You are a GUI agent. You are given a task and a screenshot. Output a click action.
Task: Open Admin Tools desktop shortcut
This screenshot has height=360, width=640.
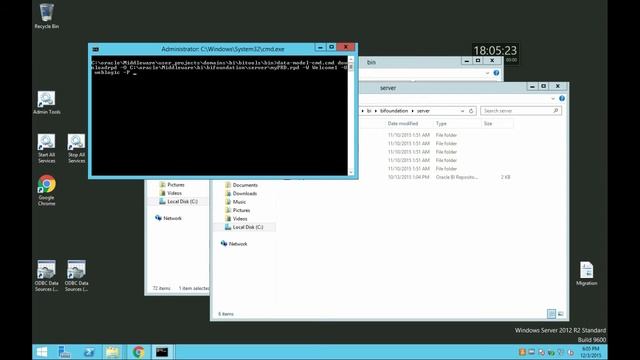click(x=47, y=102)
